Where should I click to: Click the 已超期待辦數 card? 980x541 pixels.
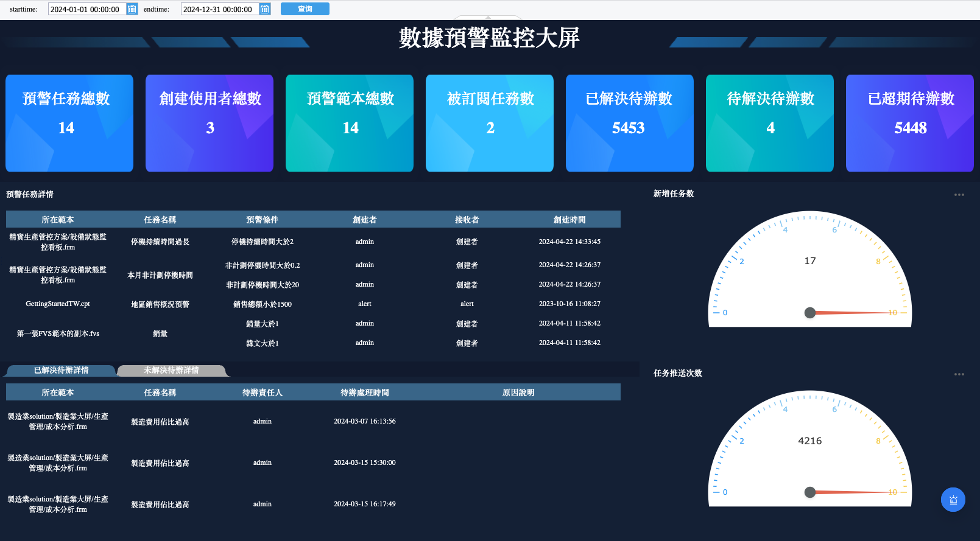click(909, 123)
